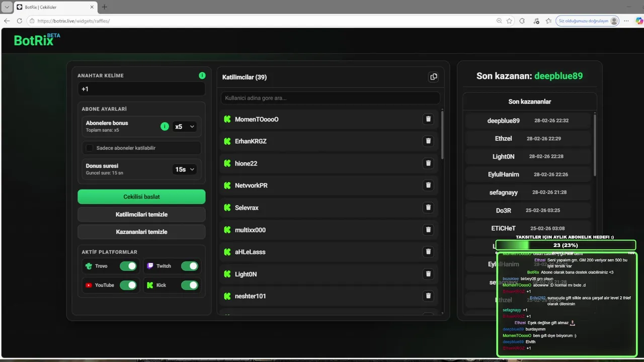Click Katilimcilari temizle button
The width and height of the screenshot is (644, 362).
pos(141,214)
